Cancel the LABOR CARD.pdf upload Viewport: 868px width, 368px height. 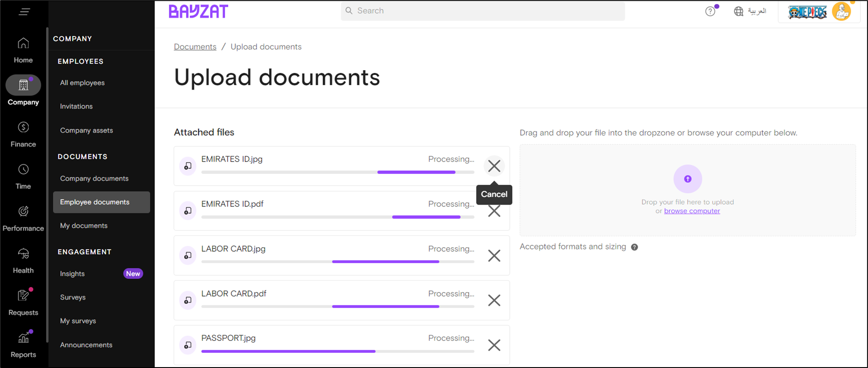[x=494, y=301]
